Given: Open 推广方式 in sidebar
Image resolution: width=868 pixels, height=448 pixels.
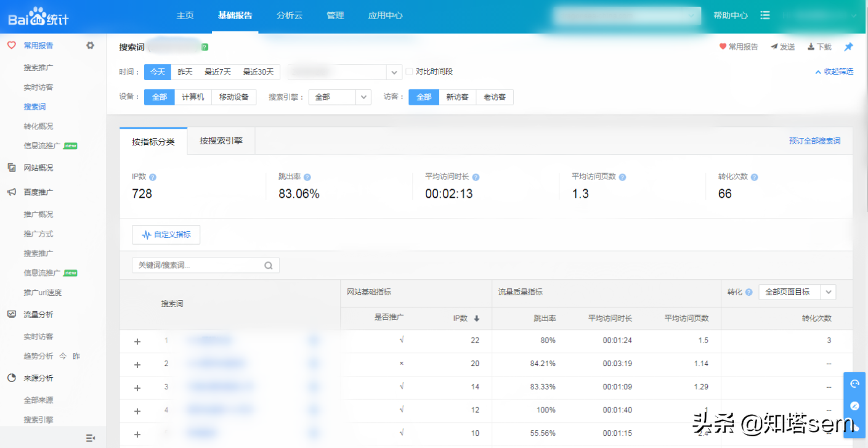Looking at the screenshot, I should tap(38, 234).
